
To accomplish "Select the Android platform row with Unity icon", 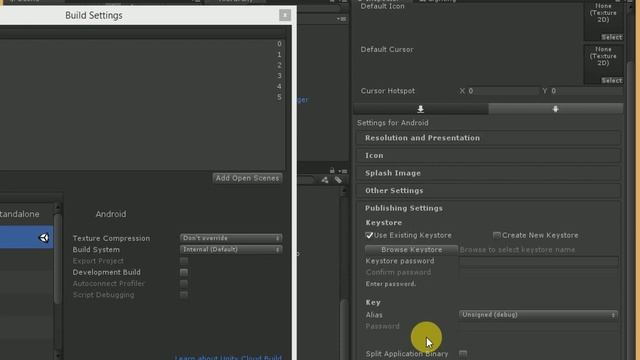I will (27, 238).
